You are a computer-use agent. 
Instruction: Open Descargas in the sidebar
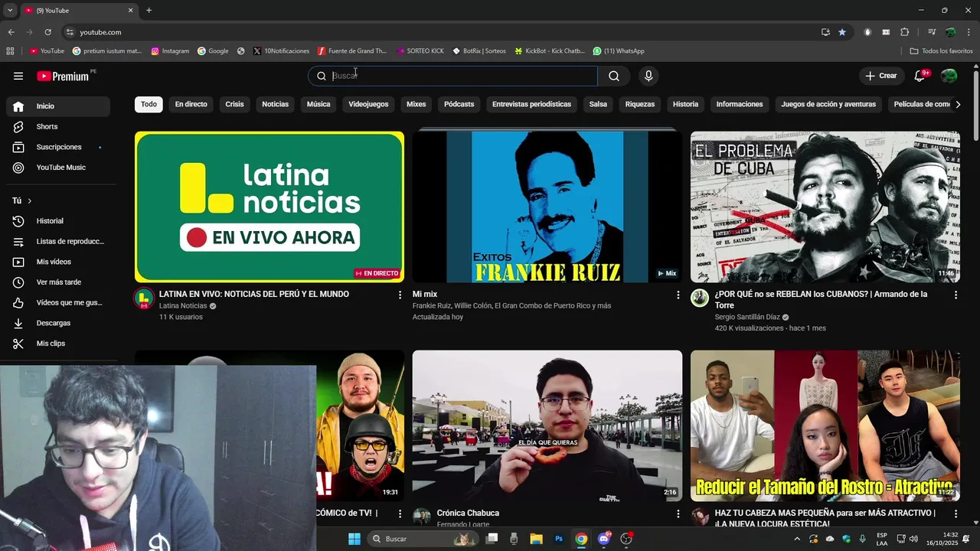pos(58,323)
